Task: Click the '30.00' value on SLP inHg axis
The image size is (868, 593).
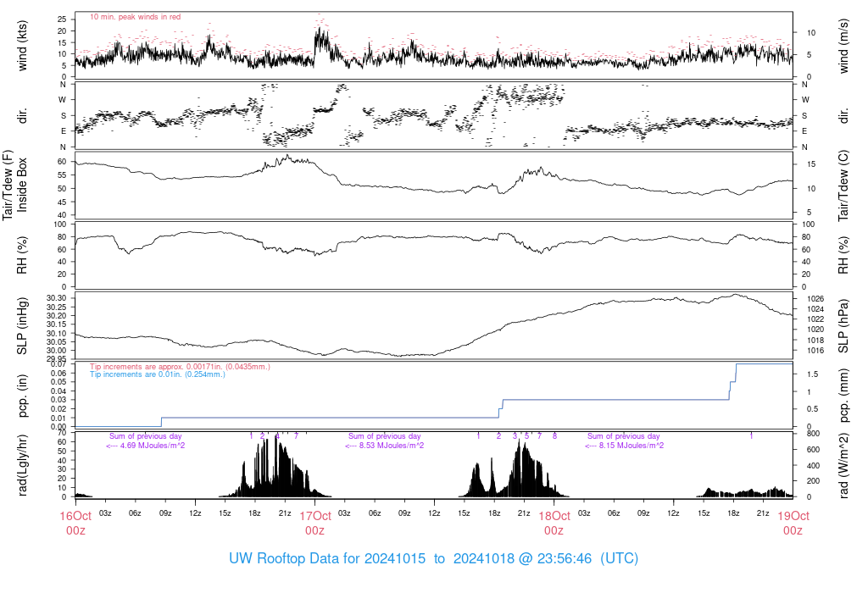Action: [x=57, y=351]
